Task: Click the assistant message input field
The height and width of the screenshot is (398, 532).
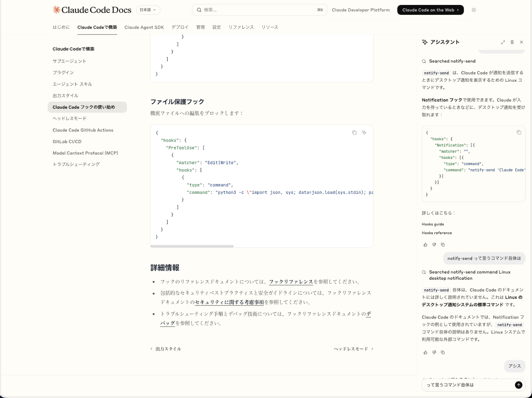Action: (469, 385)
